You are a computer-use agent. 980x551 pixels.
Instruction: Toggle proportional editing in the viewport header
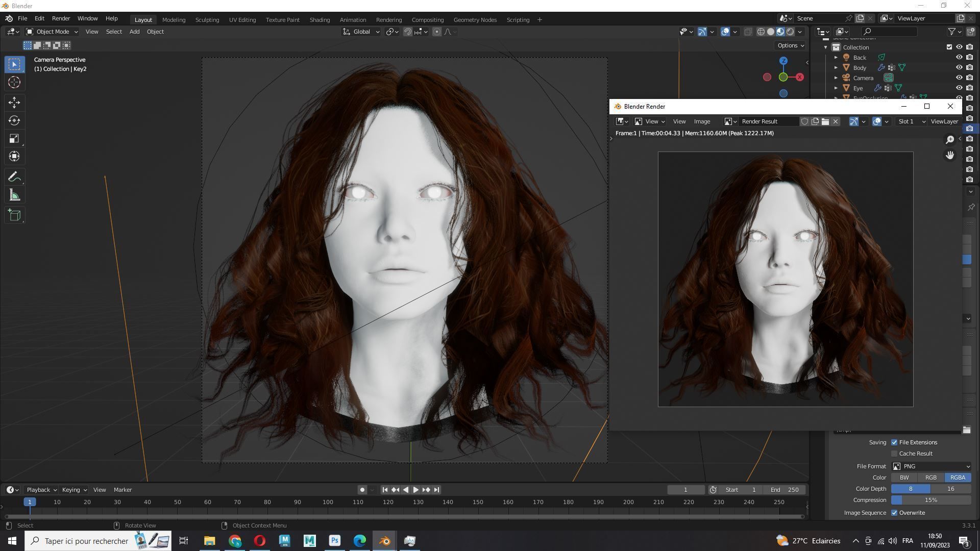pos(437,32)
